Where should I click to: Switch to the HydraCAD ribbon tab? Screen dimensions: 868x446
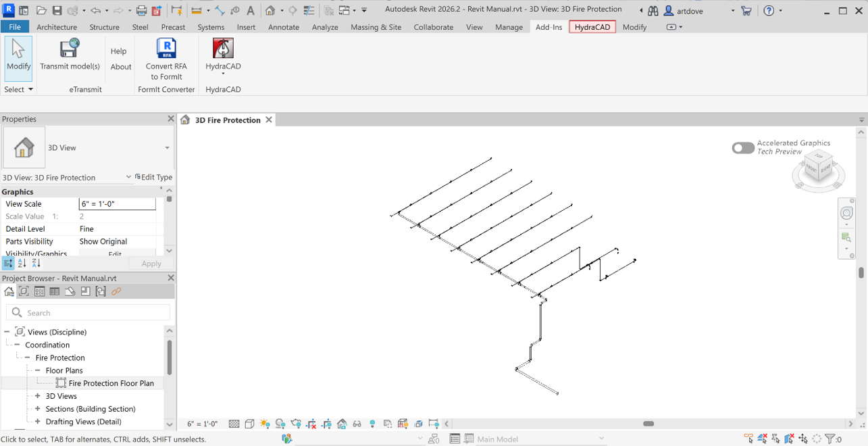pos(592,27)
